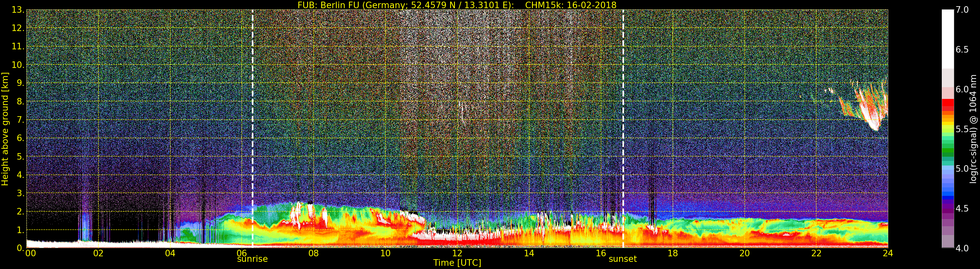Click the 12 tick label on the time axis

[457, 253]
